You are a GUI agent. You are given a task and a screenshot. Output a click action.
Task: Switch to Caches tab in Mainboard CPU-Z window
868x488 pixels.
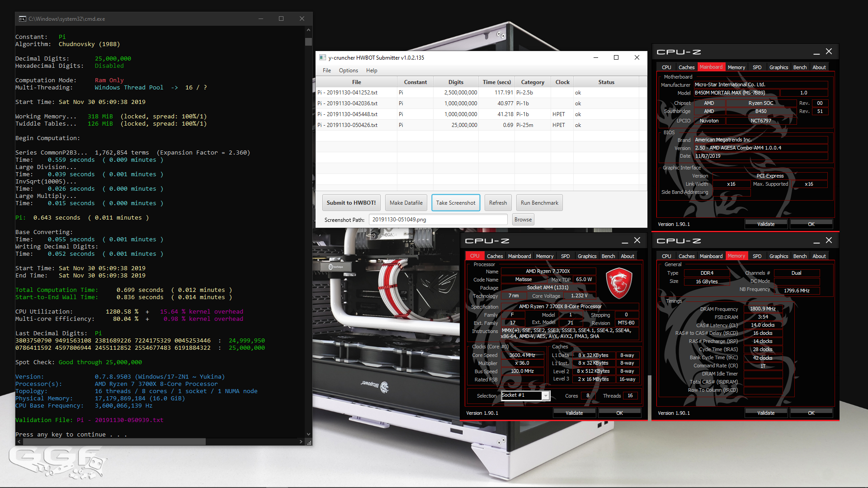pos(686,67)
